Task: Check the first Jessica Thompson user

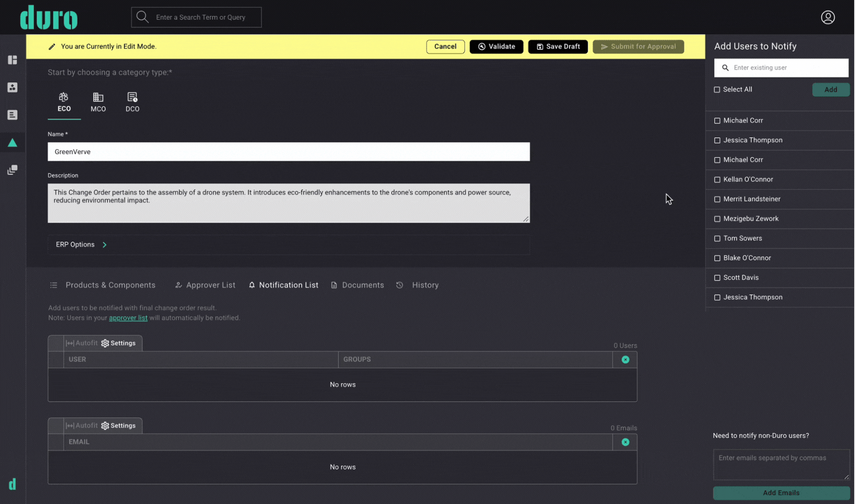Action: coord(718,140)
